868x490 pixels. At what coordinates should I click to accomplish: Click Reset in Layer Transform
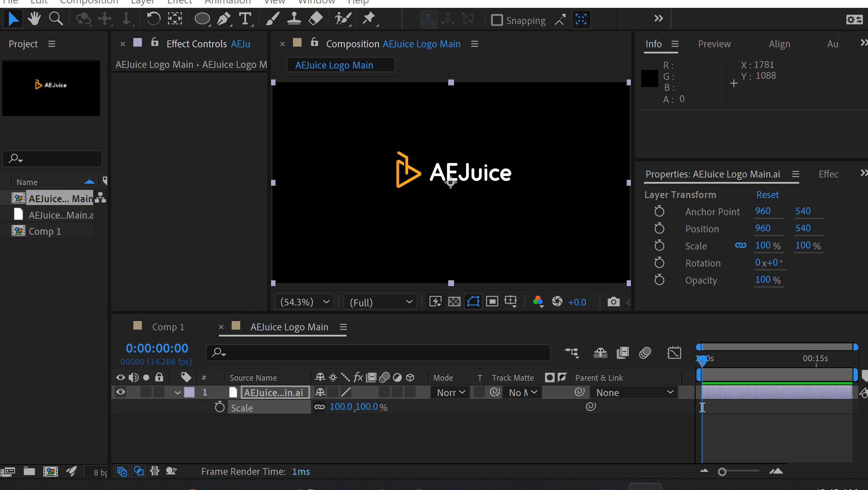(767, 195)
